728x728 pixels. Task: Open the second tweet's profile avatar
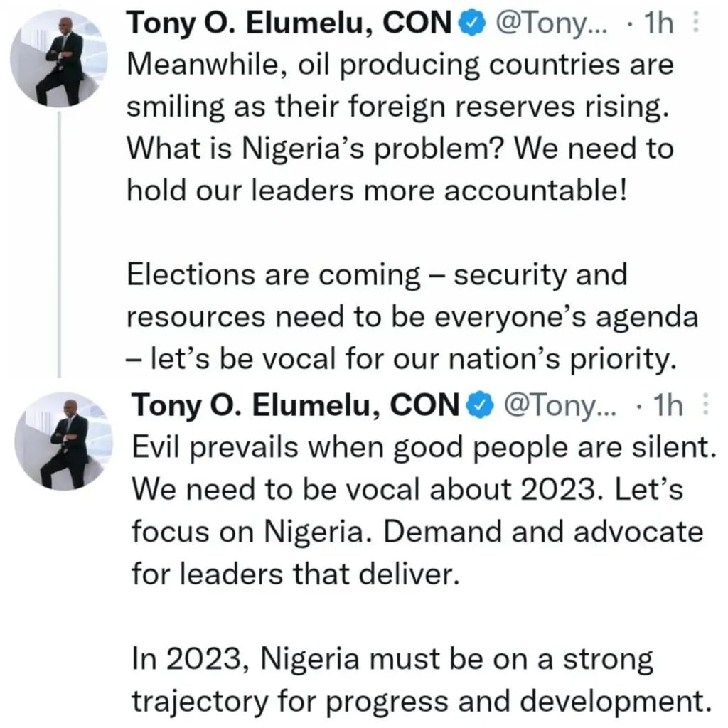63,440
